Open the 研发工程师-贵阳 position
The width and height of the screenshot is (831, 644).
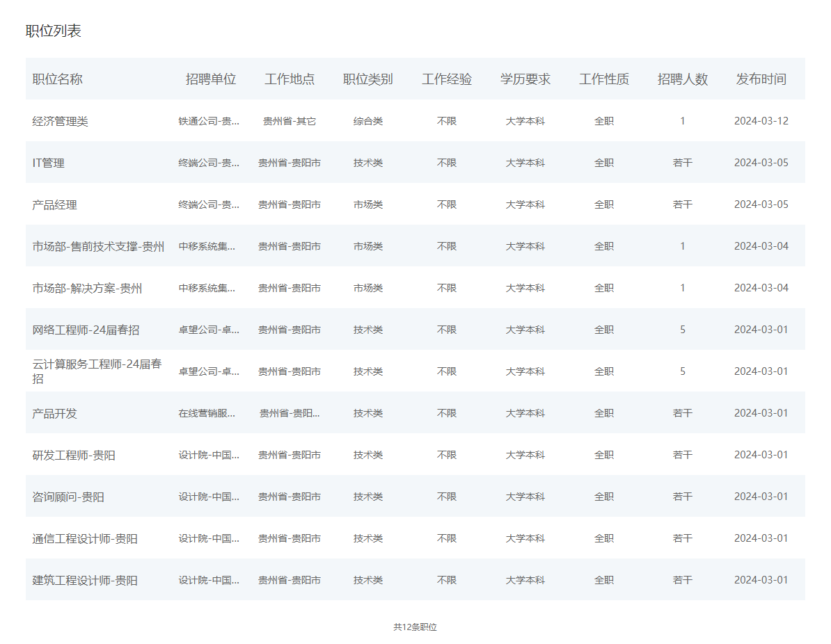coord(74,455)
